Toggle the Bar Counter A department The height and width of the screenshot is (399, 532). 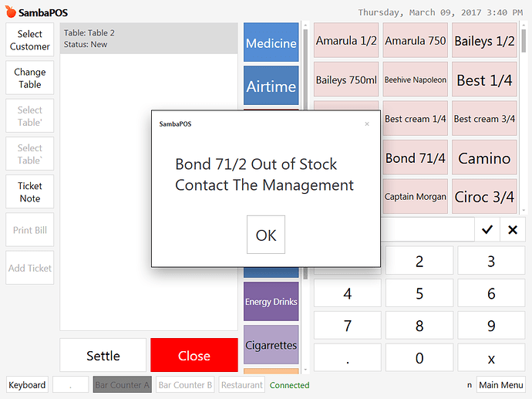pos(122,385)
